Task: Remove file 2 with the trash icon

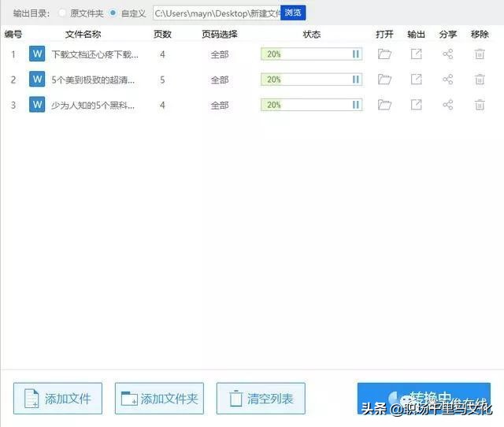Action: pyautogui.click(x=480, y=80)
